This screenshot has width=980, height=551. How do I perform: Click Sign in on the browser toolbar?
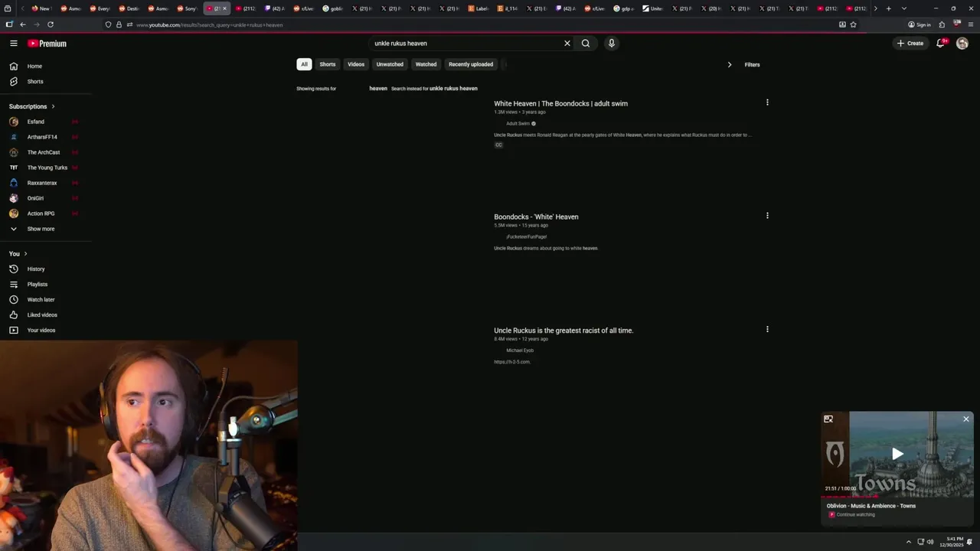[920, 24]
